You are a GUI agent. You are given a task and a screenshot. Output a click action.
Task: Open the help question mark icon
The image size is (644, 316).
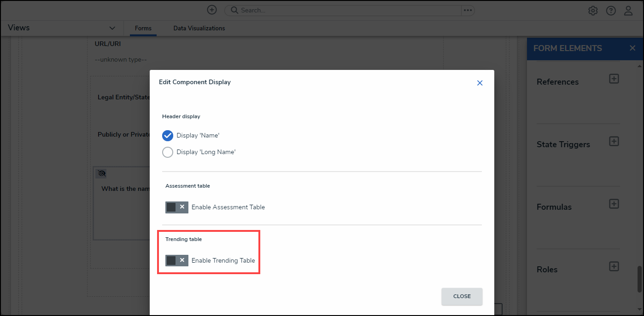[x=611, y=11]
